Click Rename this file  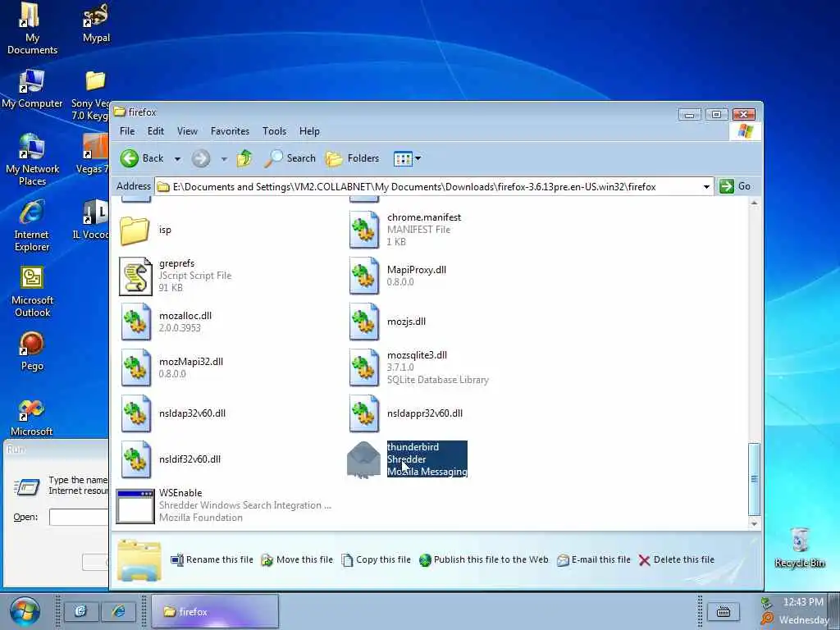[212, 559]
